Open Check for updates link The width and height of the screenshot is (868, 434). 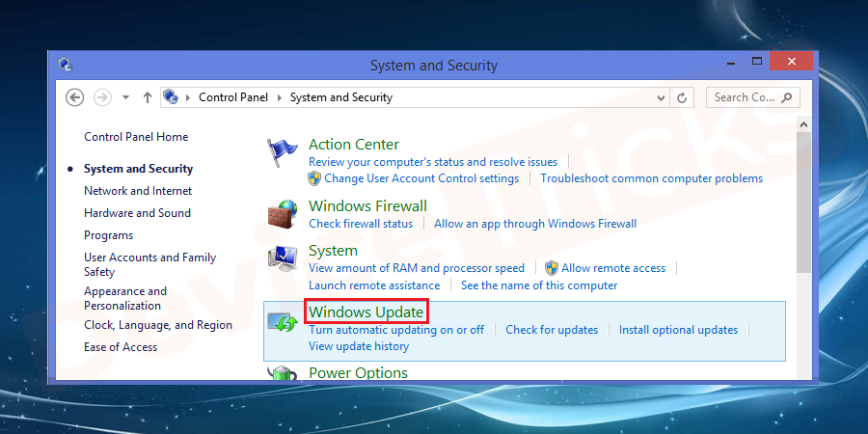tap(552, 330)
